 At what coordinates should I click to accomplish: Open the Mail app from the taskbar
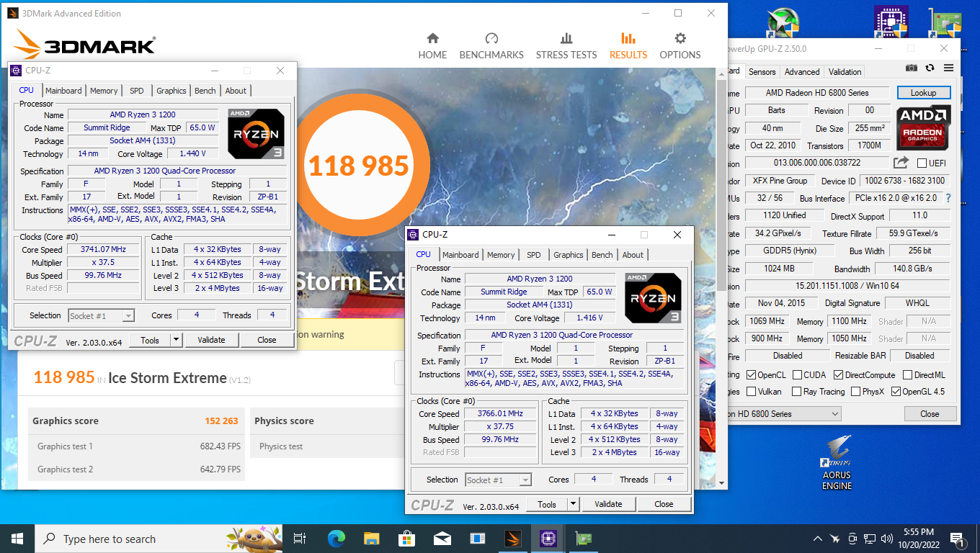(x=442, y=539)
